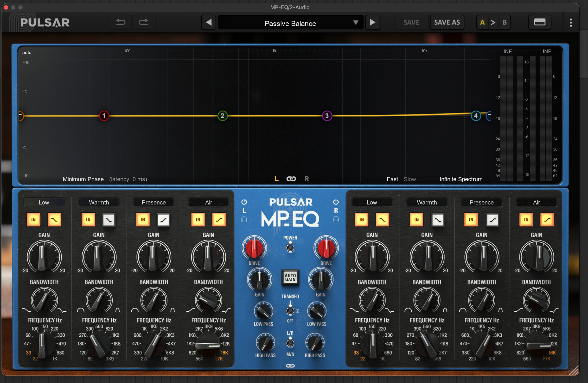
Task: Select EQ band node 1 on the graph
Action: click(104, 116)
